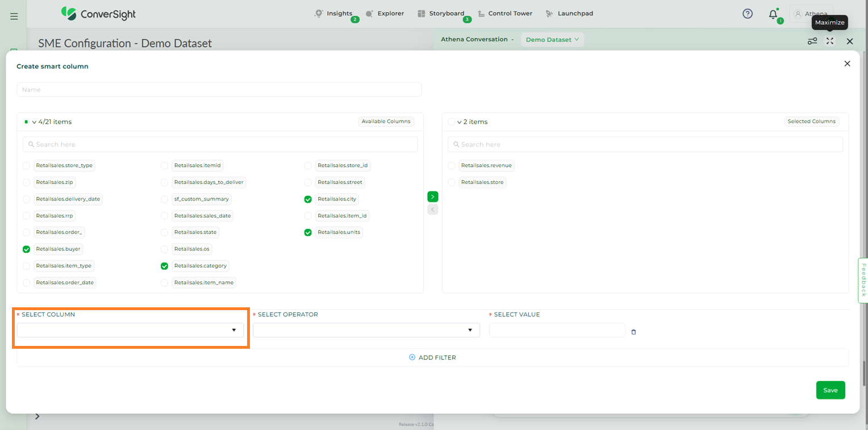Open the Select Column dropdown
Image resolution: width=868 pixels, height=430 pixels.
[130, 330]
